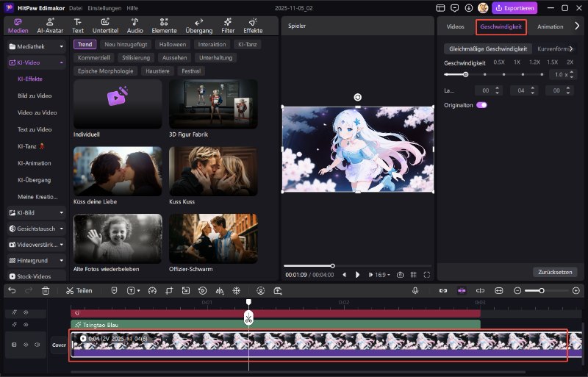Open the AI-Avatar panel
The image size is (588, 377).
(x=50, y=26)
